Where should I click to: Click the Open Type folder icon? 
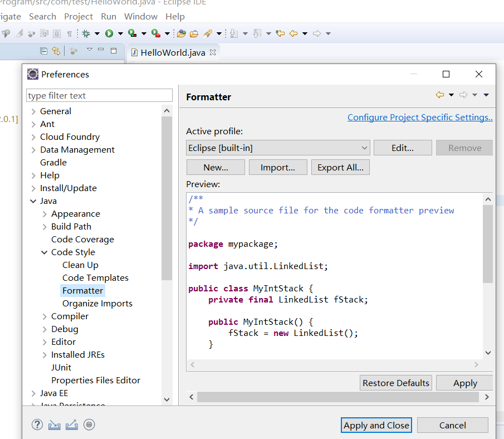[x=182, y=33]
